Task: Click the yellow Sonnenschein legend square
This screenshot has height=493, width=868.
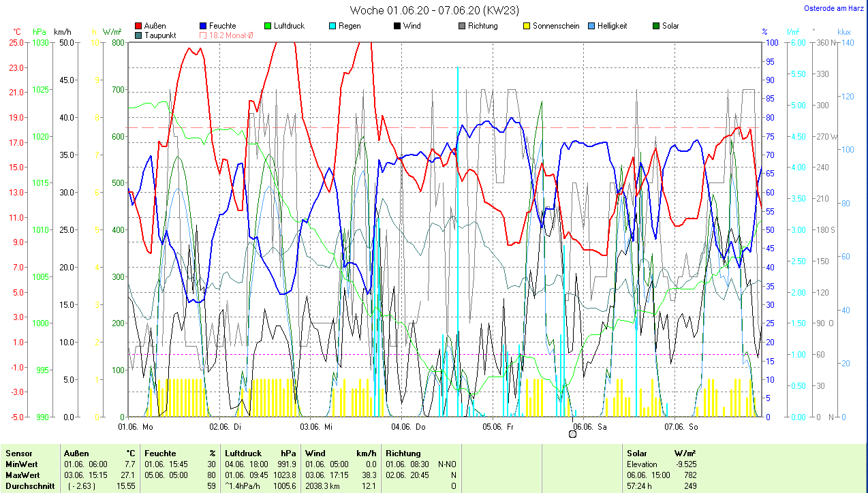Action: coord(527,26)
